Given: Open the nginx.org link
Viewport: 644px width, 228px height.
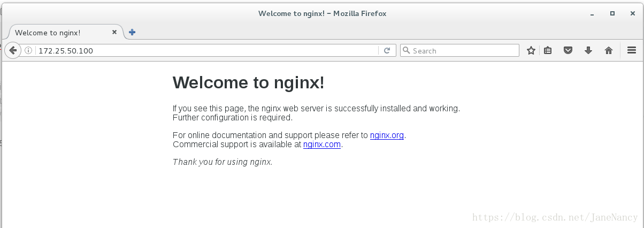Looking at the screenshot, I should [x=387, y=135].
